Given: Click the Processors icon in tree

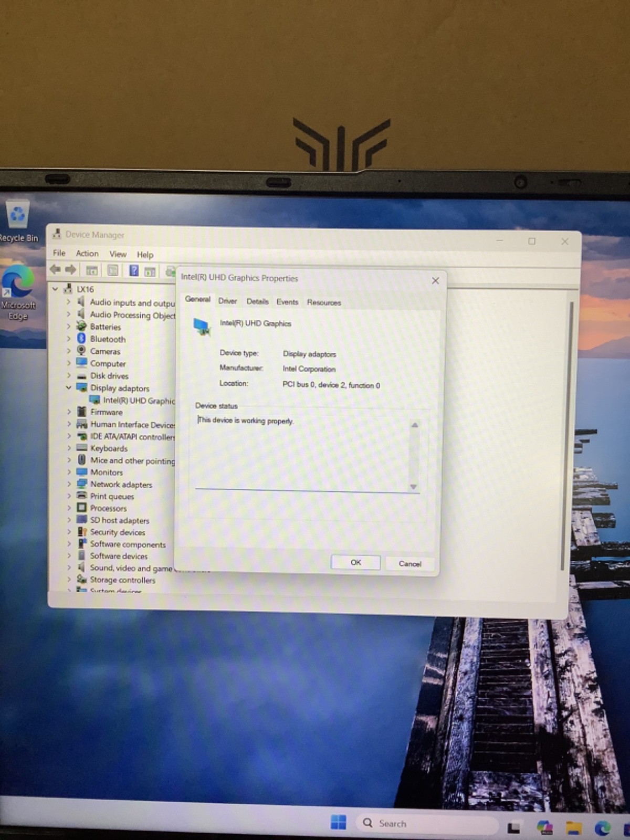Looking at the screenshot, I should click(81, 508).
